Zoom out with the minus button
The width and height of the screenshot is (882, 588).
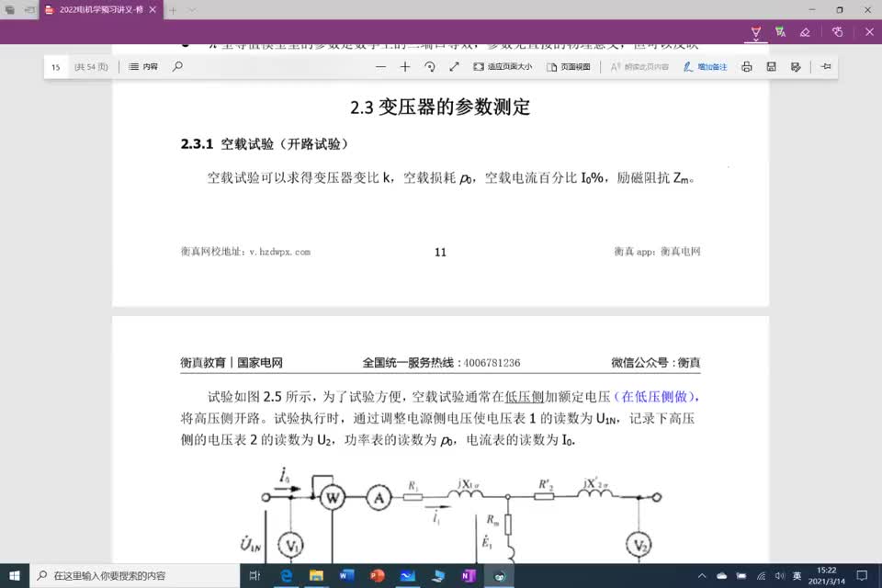click(380, 67)
